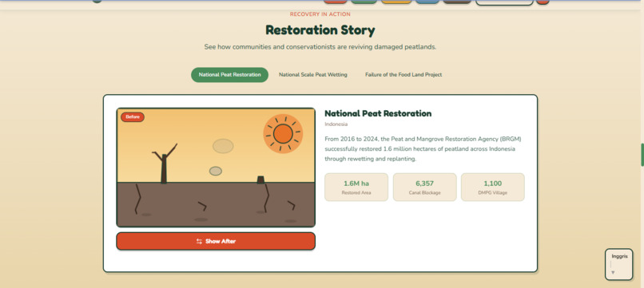644x288 pixels.
Task: Click the red Before badge on illustration
Action: [x=133, y=117]
